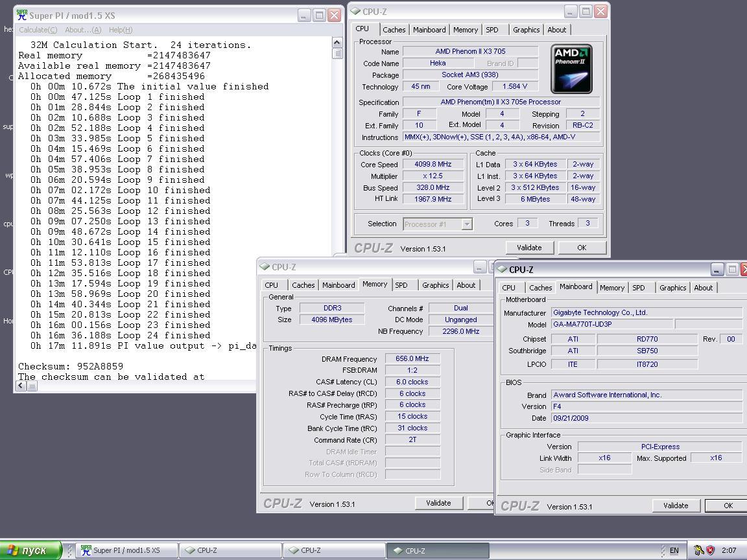The image size is (747, 560).
Task: Click the Super PI title bar icon
Action: 21,16
